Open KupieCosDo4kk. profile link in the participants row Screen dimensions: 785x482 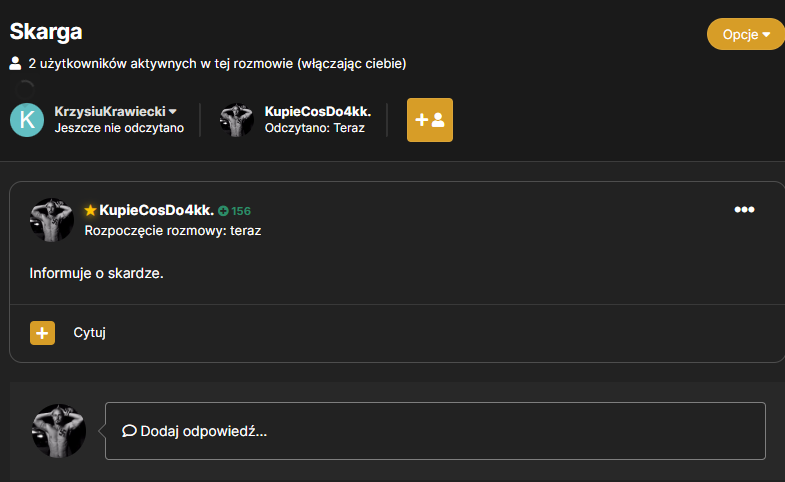317,111
